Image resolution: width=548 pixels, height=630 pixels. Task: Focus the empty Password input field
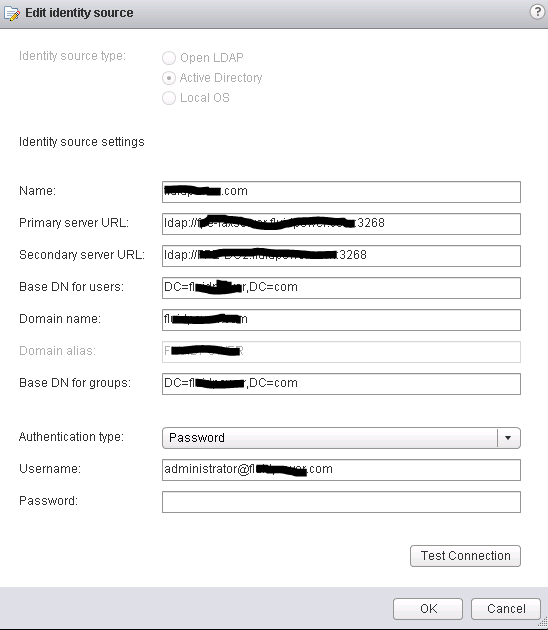click(341, 502)
